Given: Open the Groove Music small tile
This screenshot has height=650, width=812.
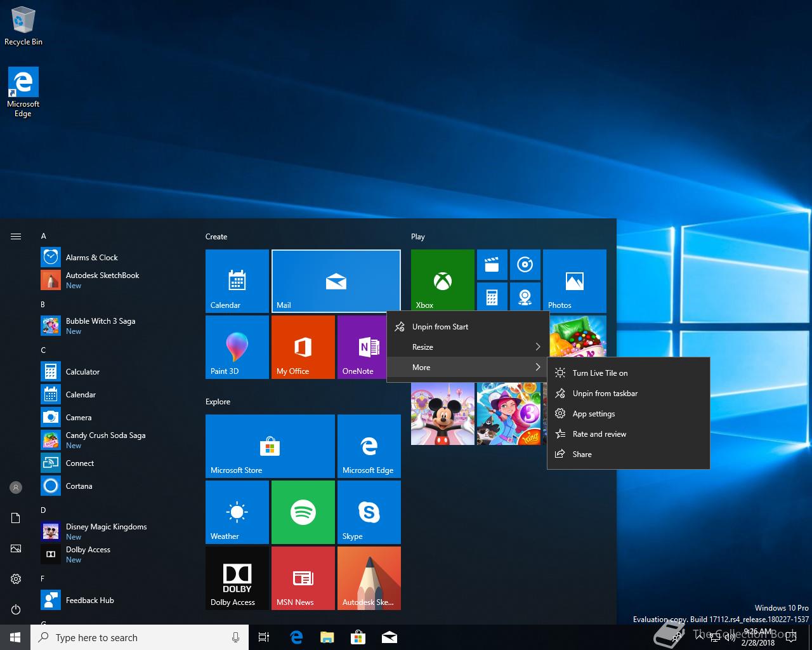Looking at the screenshot, I should pyautogui.click(x=525, y=265).
